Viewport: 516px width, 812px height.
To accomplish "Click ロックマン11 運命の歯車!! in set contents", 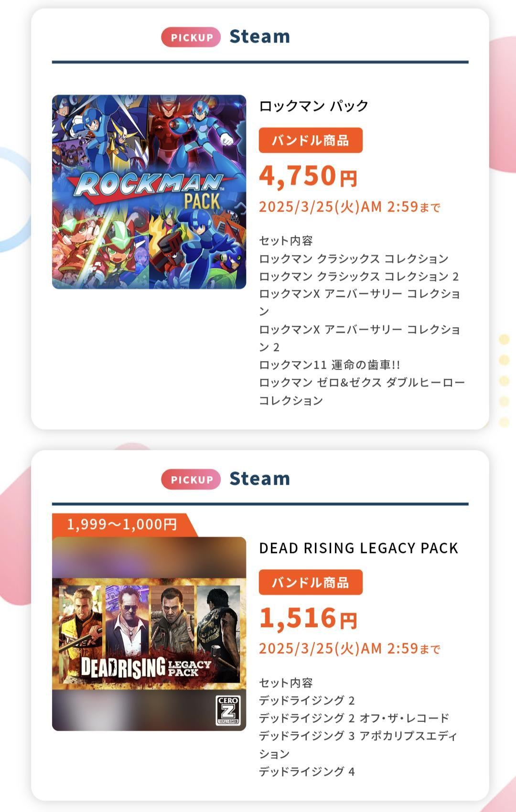I will click(330, 365).
